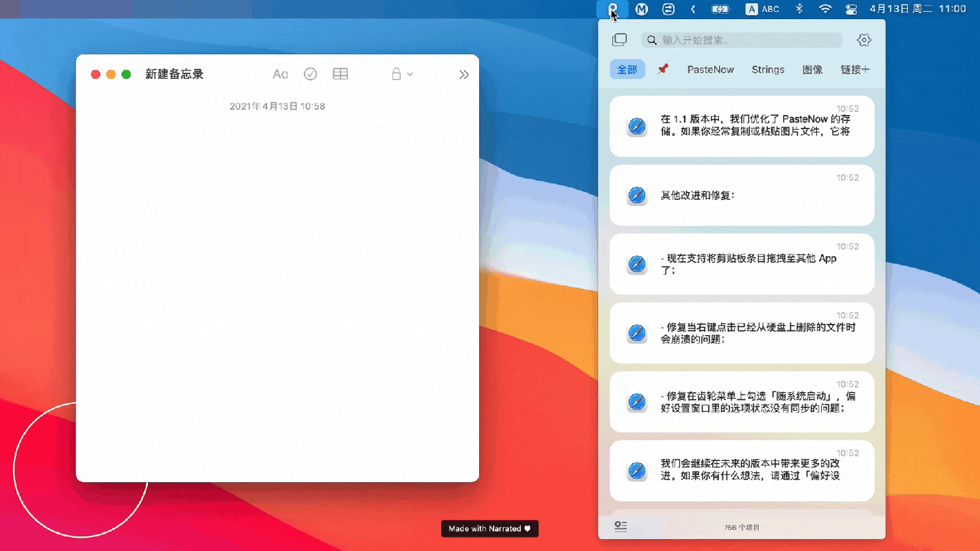This screenshot has height=551, width=980.
Task: Select the 图像 tab
Action: click(x=812, y=70)
